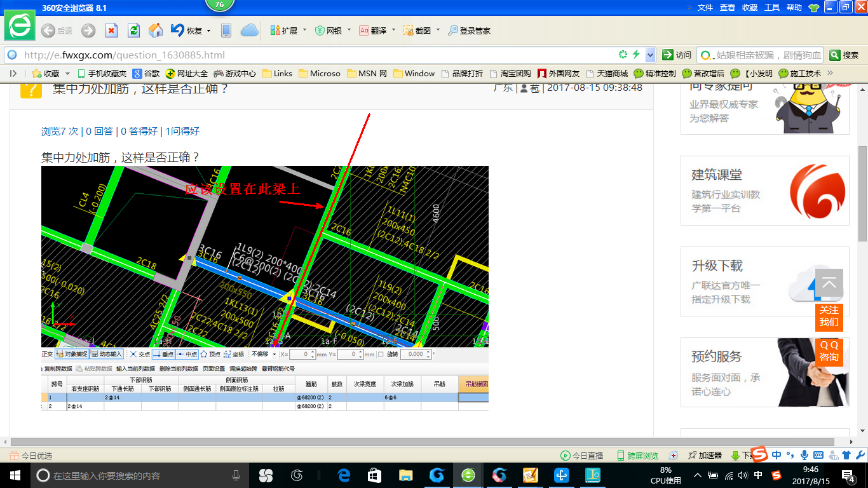The height and width of the screenshot is (488, 868).
Task: Click the lightning speed-mode icon in the address bar
Action: pos(636,55)
